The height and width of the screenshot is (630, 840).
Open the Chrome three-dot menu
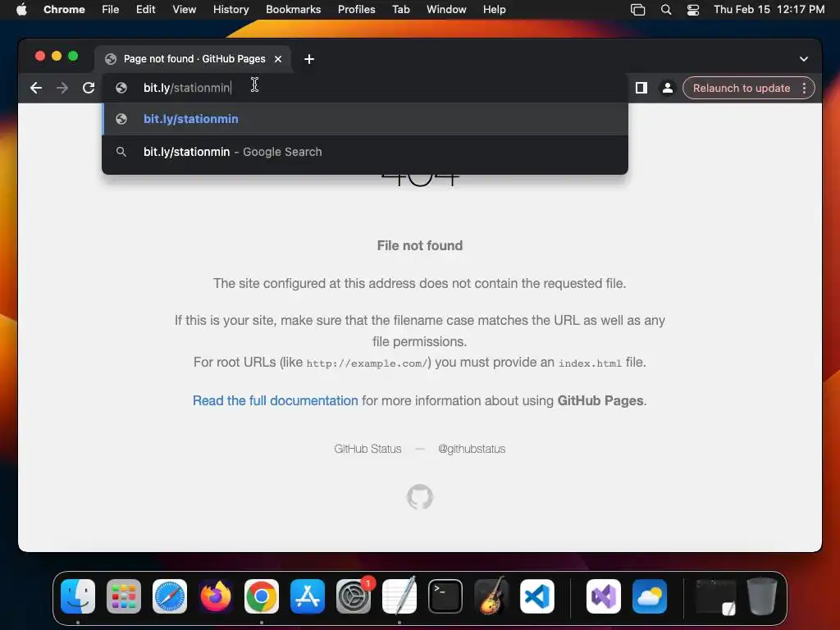pyautogui.click(x=804, y=88)
